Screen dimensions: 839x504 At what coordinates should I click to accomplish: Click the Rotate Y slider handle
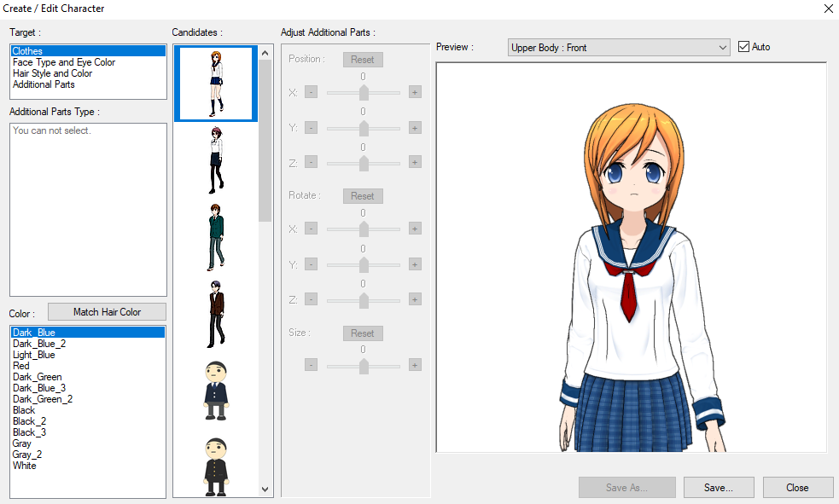pos(364,264)
